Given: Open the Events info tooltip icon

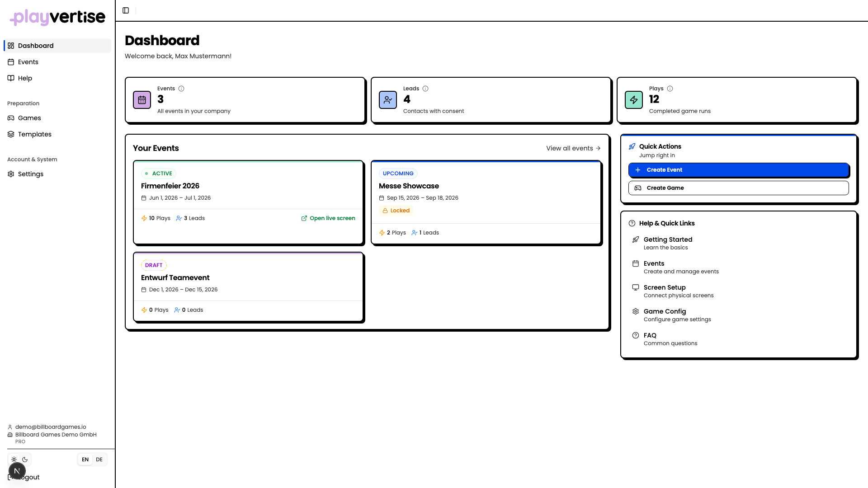Looking at the screenshot, I should tap(181, 89).
